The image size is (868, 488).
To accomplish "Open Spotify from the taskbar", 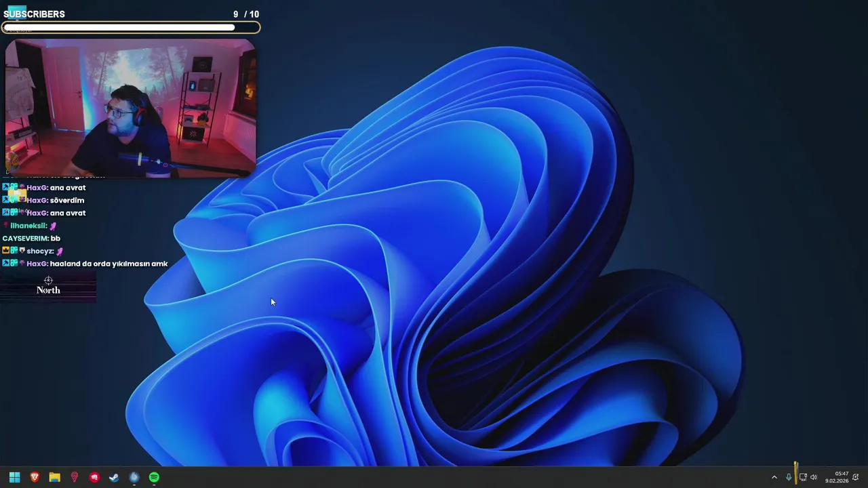I will 154,477.
